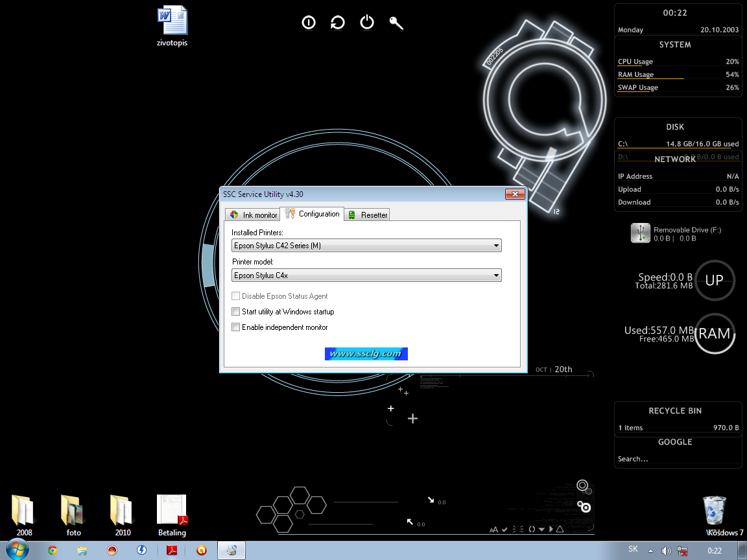Click the circled-bar icon left of restart

click(309, 23)
